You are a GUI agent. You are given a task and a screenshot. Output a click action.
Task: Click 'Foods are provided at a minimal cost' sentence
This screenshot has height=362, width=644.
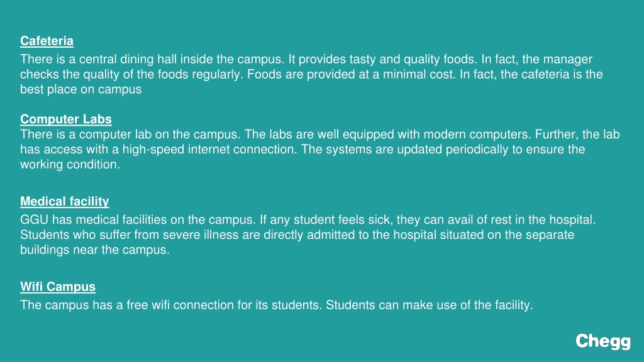click(x=352, y=74)
